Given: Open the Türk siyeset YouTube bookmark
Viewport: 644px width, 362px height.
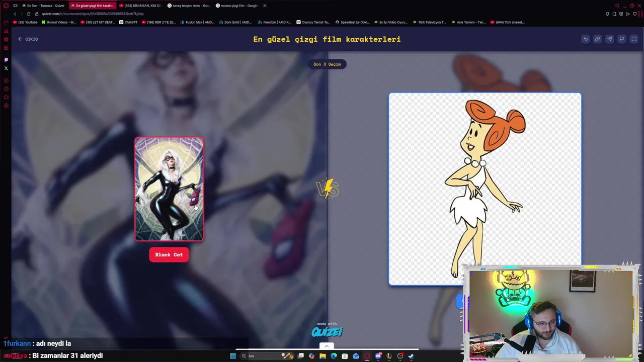Looking at the screenshot, I should coord(507,22).
